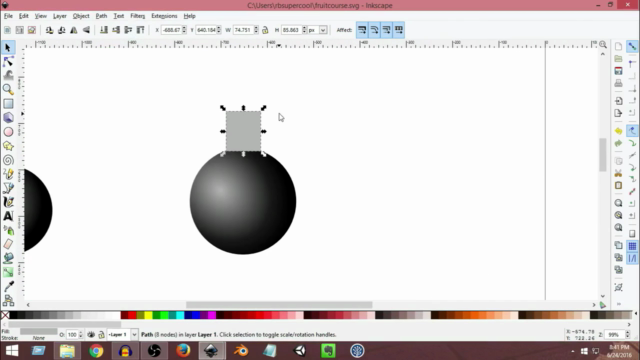Increase the width W spinner
Viewport: 640px width, 360px height.
[x=256, y=28]
